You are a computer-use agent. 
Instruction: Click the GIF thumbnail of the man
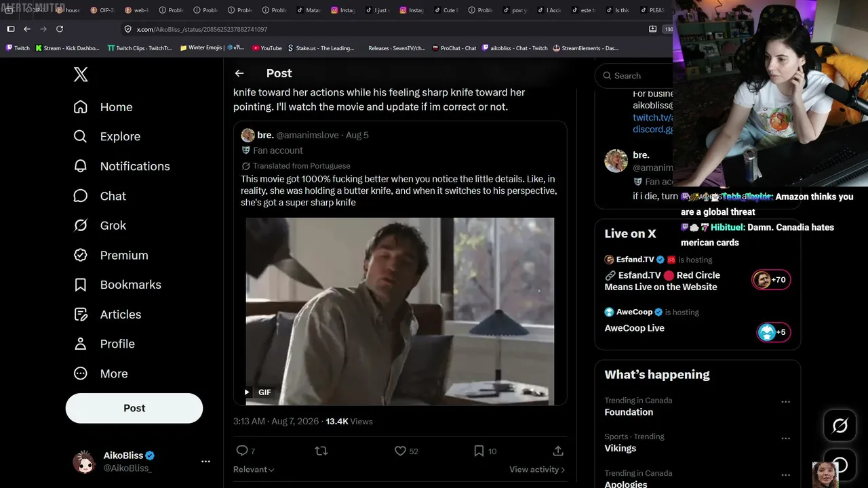click(400, 312)
